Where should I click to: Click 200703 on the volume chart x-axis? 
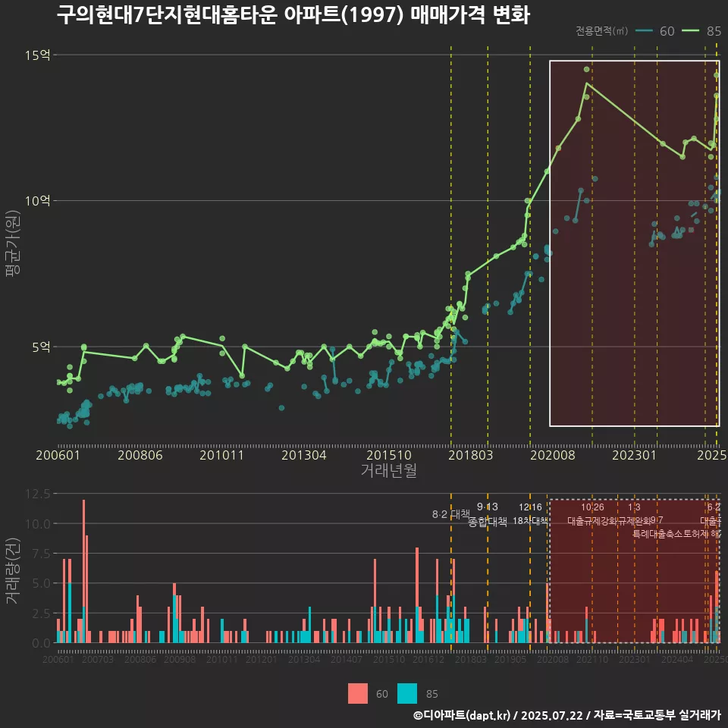pyautogui.click(x=98, y=659)
